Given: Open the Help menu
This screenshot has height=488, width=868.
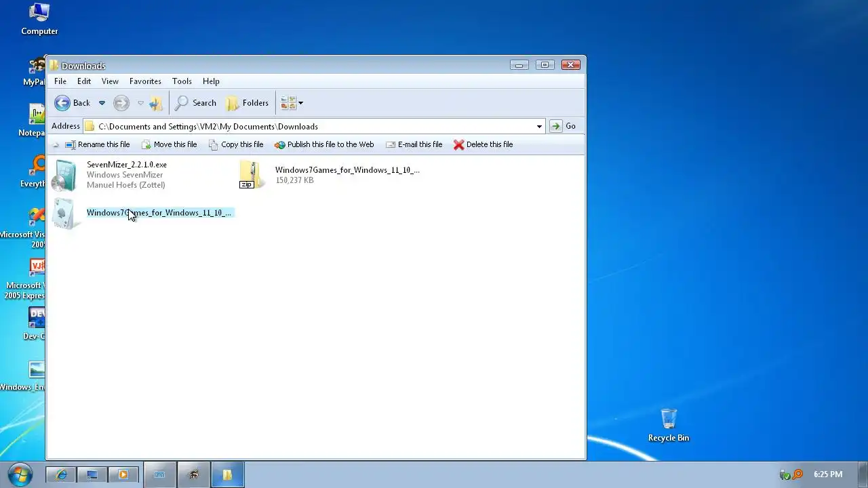Looking at the screenshot, I should pyautogui.click(x=211, y=81).
